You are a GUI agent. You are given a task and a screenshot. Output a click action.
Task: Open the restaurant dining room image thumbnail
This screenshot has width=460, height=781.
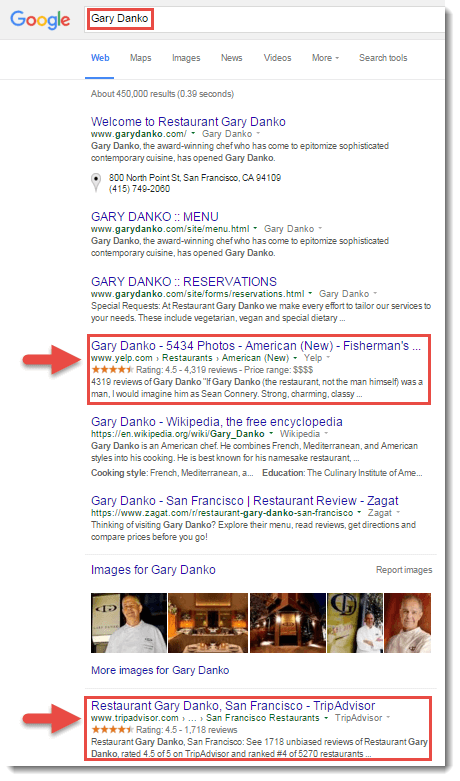208,623
